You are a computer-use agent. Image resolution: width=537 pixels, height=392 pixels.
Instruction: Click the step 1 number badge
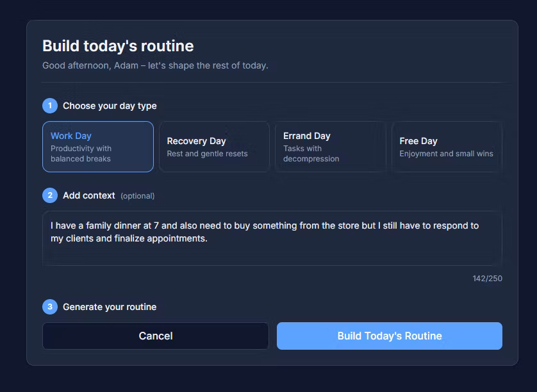click(50, 106)
